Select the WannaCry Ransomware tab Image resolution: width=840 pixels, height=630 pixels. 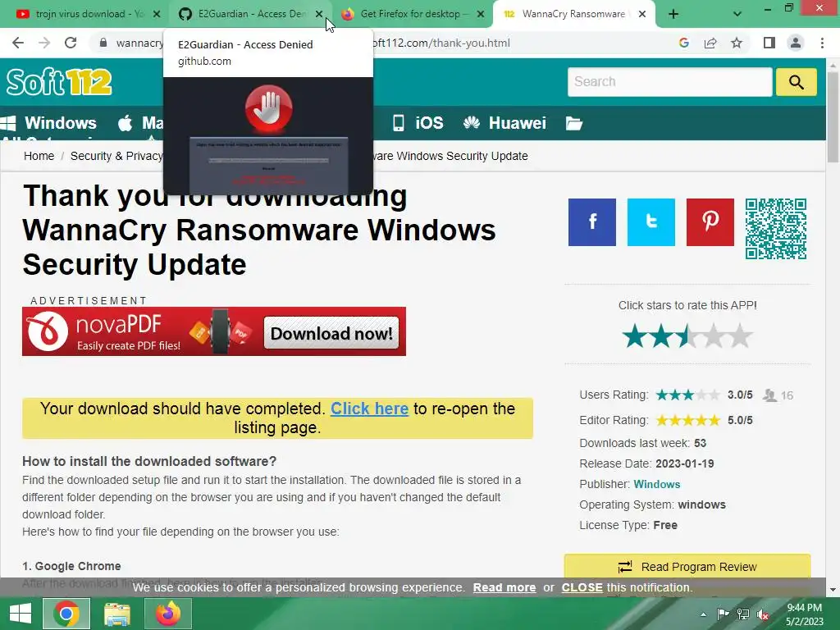[573, 14]
